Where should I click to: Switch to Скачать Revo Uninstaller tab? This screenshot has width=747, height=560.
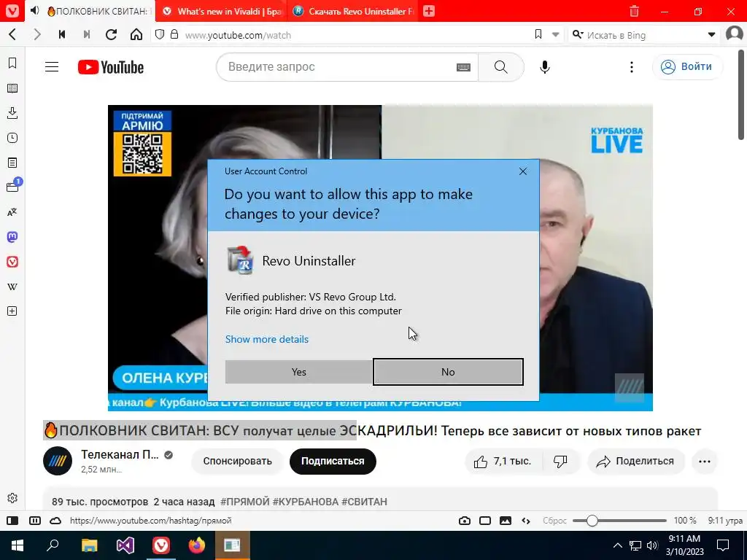point(352,11)
